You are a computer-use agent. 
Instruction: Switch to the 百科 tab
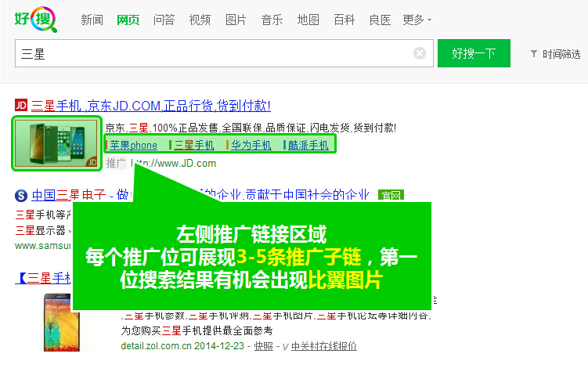click(x=344, y=20)
